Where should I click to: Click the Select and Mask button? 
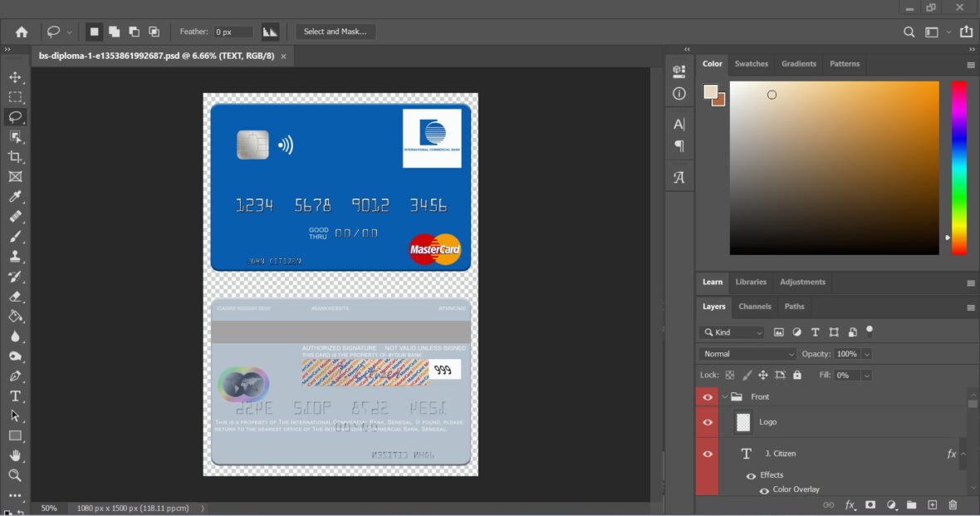pyautogui.click(x=337, y=31)
